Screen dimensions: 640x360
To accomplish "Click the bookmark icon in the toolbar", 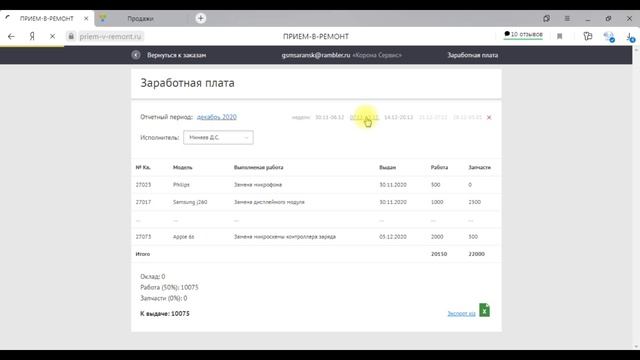I will point(560,36).
